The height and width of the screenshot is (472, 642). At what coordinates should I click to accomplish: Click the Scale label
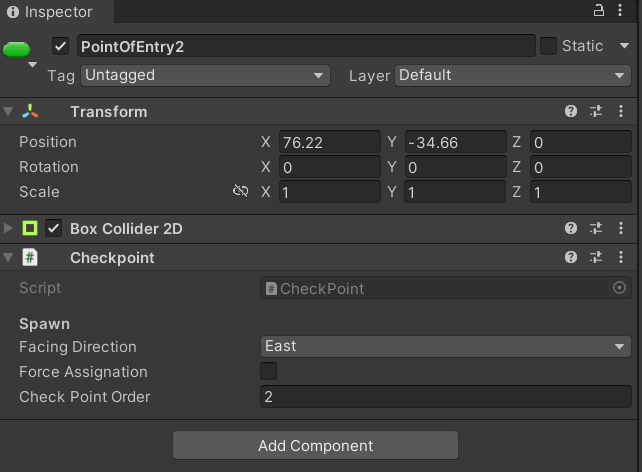pyautogui.click(x=39, y=192)
